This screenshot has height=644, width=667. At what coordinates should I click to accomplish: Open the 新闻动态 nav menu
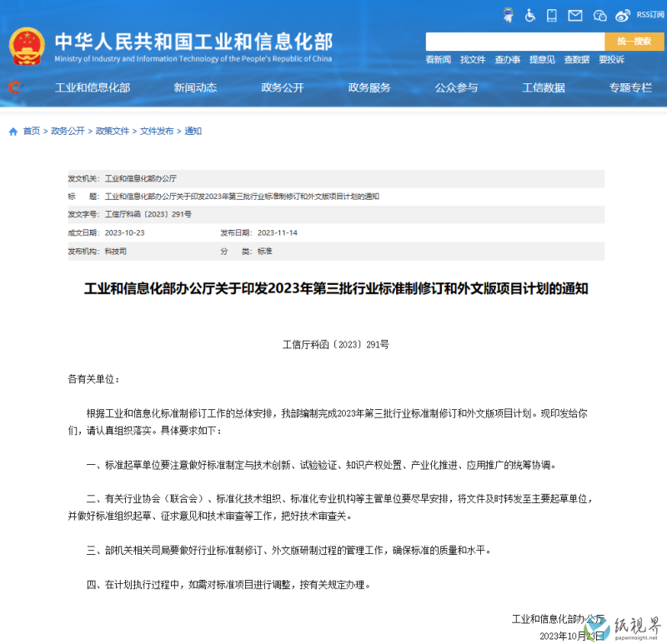195,87
